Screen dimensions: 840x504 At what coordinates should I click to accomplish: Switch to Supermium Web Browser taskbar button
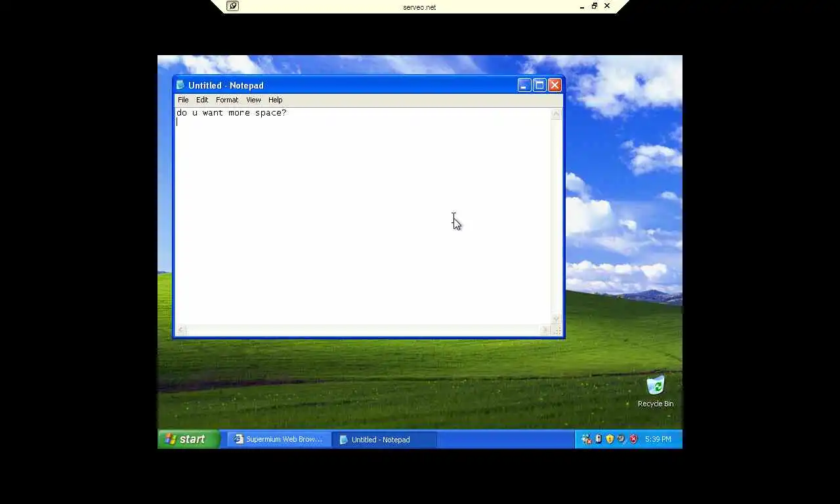coord(279,440)
